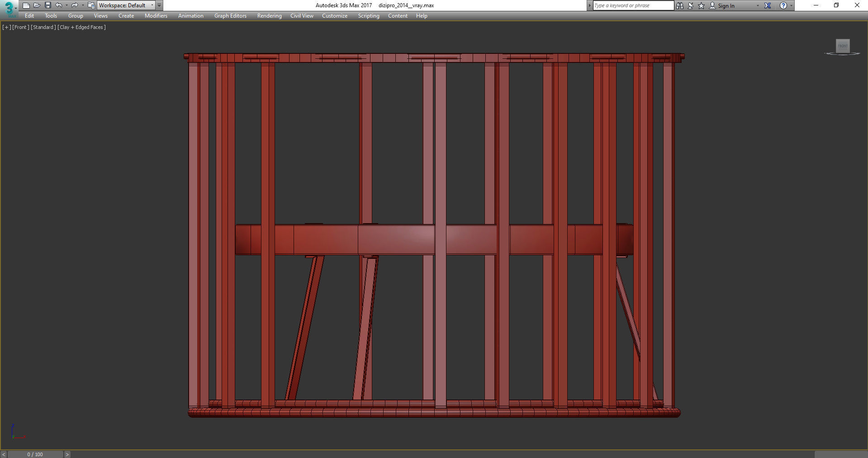
Task: Click the Autodesk Exchange Apps X icon
Action: pos(768,5)
